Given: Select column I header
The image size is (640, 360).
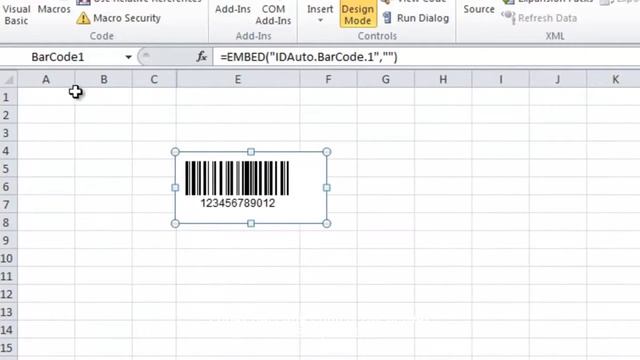Looking at the screenshot, I should coord(500,79).
